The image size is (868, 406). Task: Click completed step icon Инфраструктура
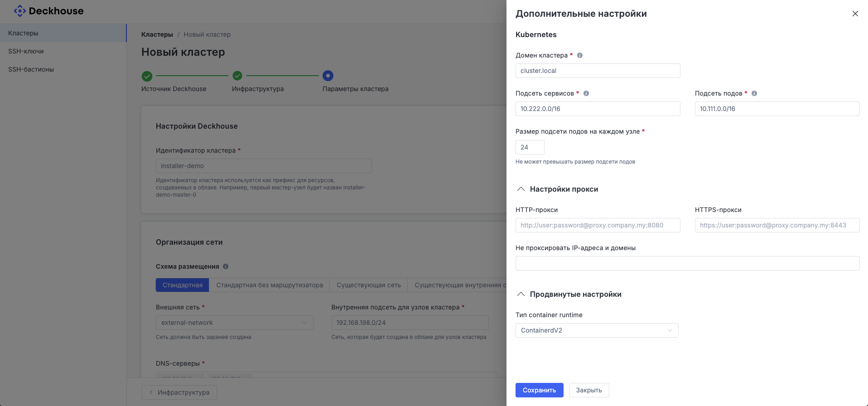pyautogui.click(x=237, y=76)
